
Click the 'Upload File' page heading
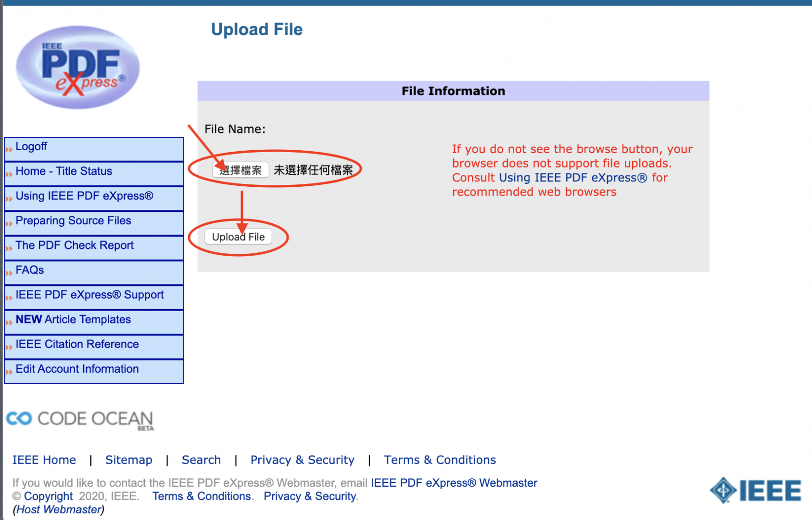tap(257, 29)
